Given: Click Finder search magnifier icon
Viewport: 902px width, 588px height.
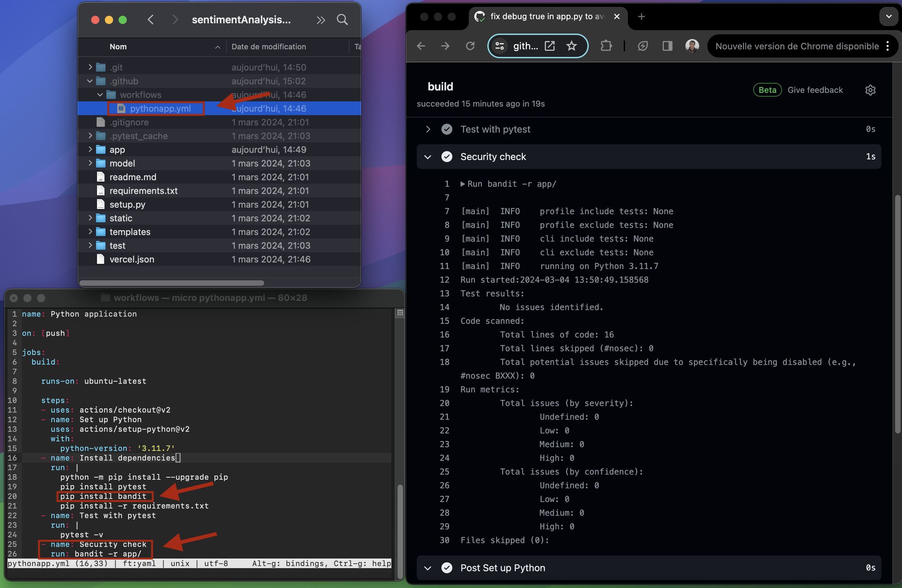Looking at the screenshot, I should pos(342,19).
